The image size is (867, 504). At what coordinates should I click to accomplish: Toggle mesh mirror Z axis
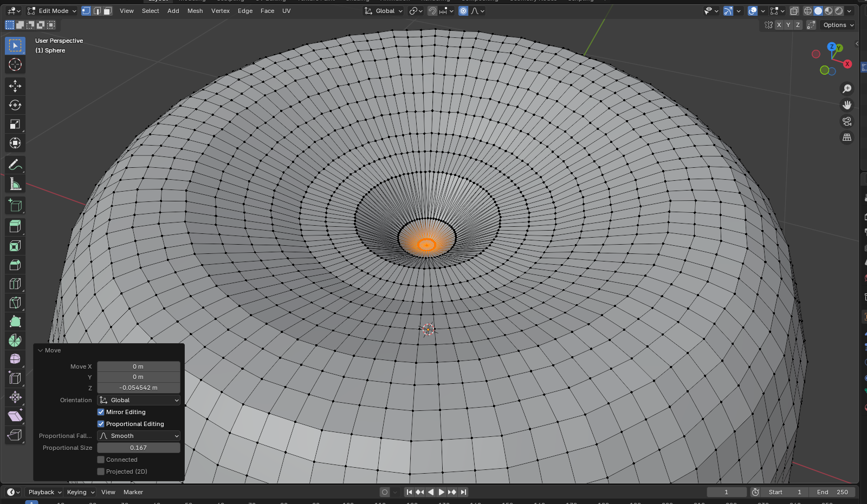coord(798,25)
